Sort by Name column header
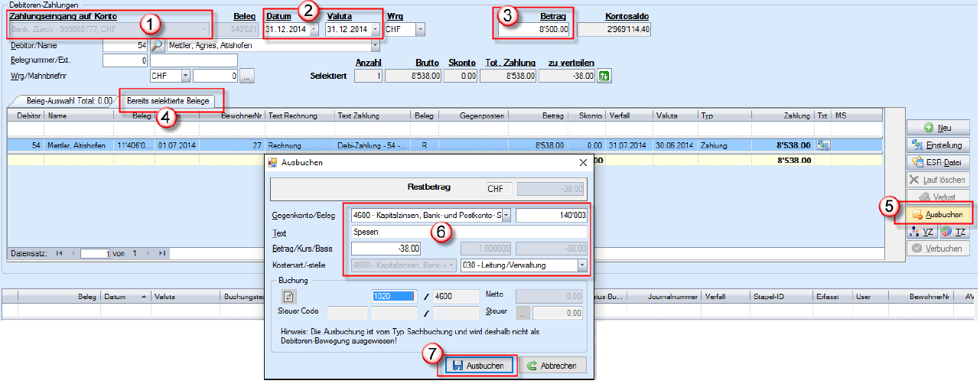 coord(77,116)
